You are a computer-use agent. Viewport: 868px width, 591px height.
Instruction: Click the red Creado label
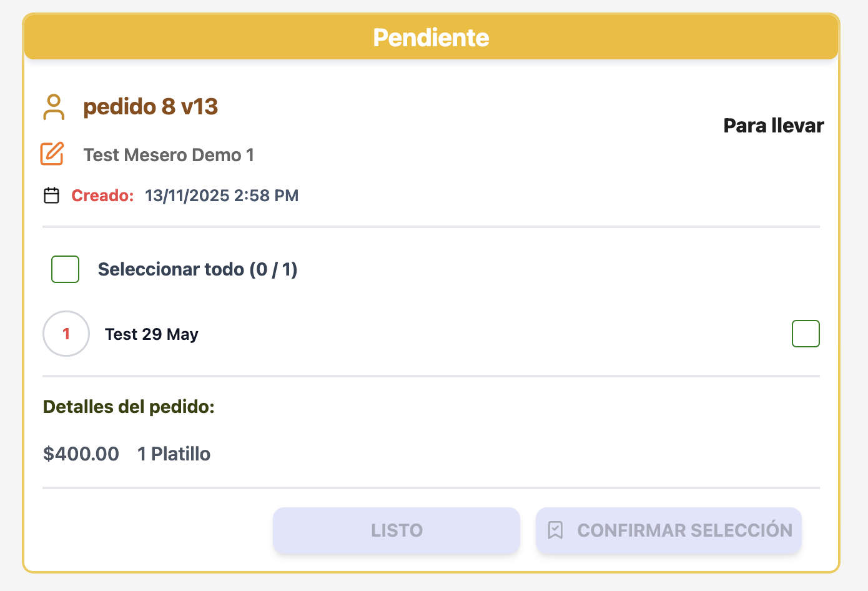(x=102, y=196)
